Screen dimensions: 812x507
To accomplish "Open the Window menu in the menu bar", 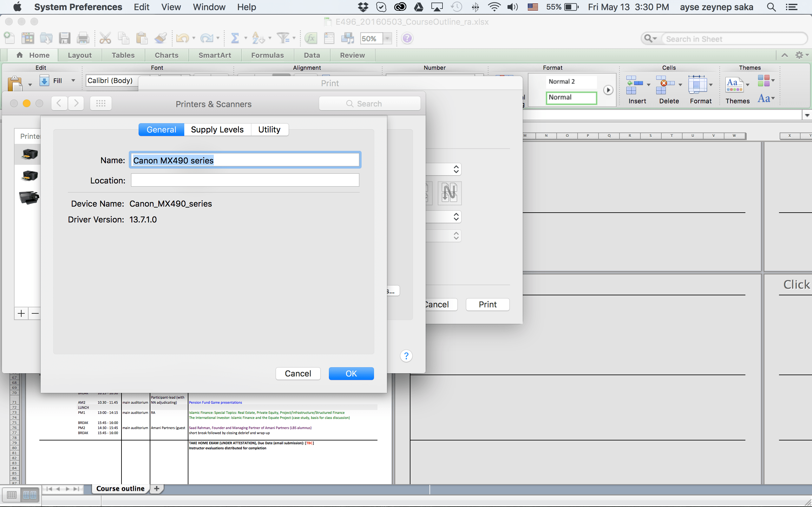I will (x=209, y=7).
